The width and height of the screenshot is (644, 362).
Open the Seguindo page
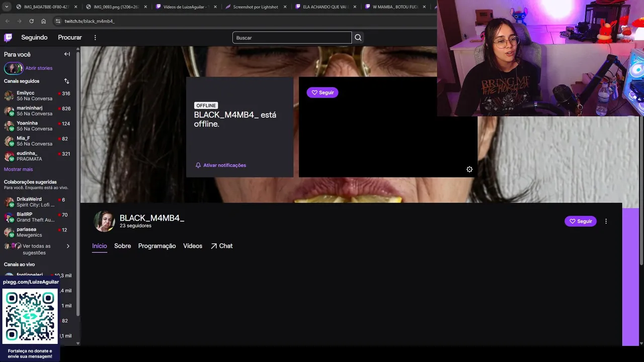click(34, 37)
